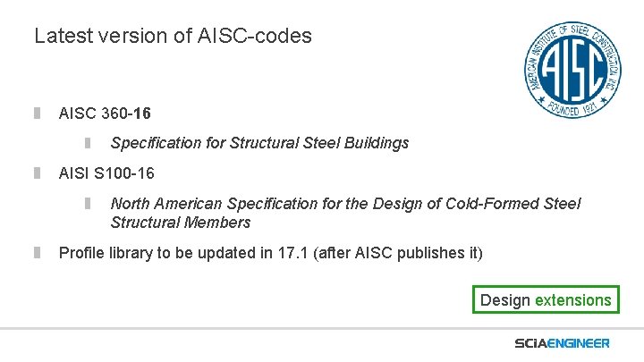Click the gray footer divider line
Screen dimensions: 644x362
[322, 329]
